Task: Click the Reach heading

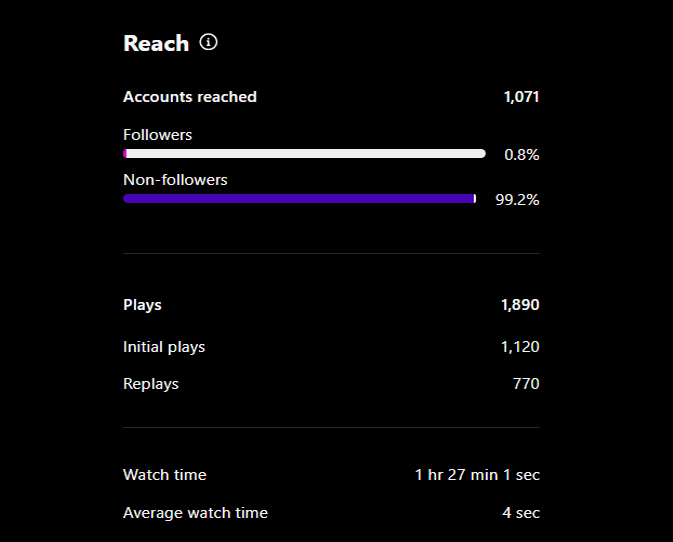Action: (x=156, y=43)
